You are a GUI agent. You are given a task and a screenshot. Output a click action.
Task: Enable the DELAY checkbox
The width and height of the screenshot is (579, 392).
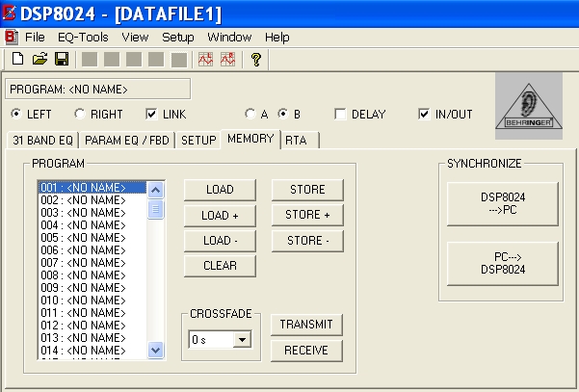340,114
